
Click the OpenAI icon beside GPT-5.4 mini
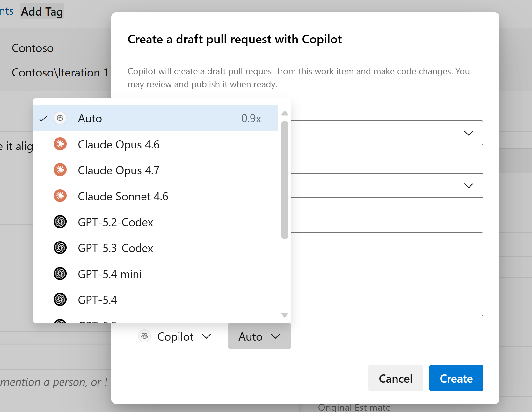pyautogui.click(x=60, y=274)
